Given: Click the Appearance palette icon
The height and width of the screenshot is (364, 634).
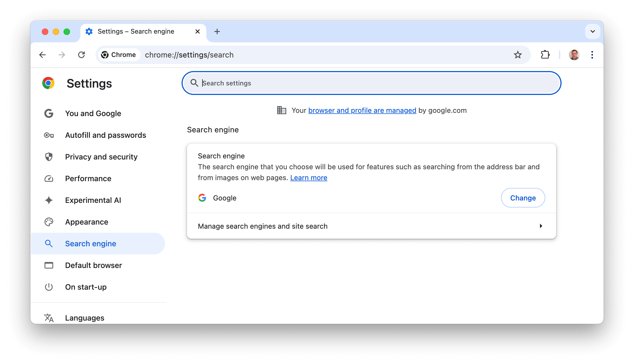Looking at the screenshot, I should 49,222.
